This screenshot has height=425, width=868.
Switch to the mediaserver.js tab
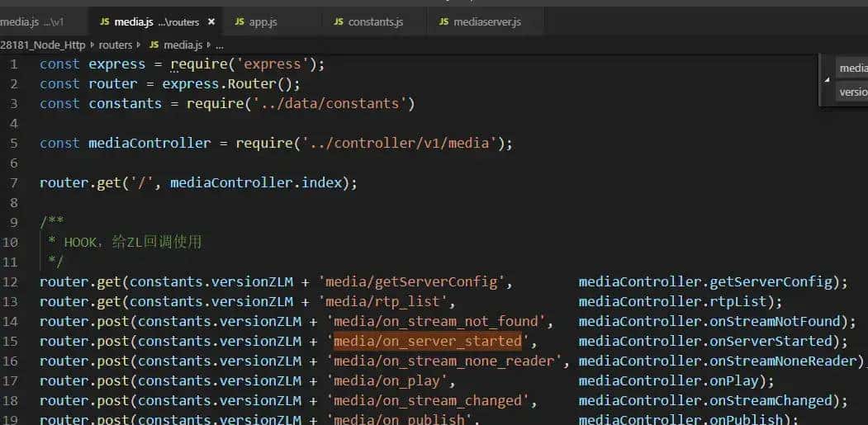[x=486, y=21]
